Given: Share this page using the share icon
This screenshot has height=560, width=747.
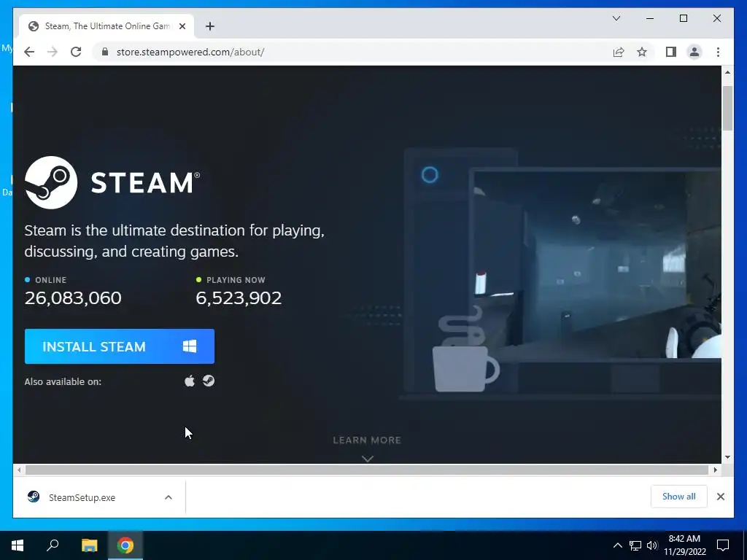Looking at the screenshot, I should 619,52.
